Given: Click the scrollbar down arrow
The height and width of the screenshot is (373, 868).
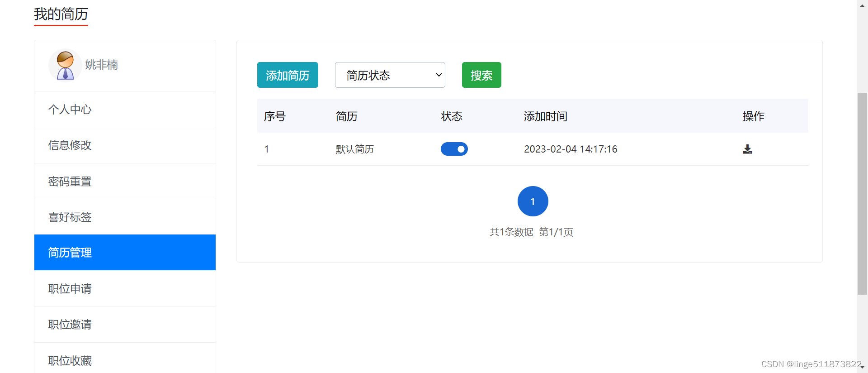Looking at the screenshot, I should click(x=863, y=367).
